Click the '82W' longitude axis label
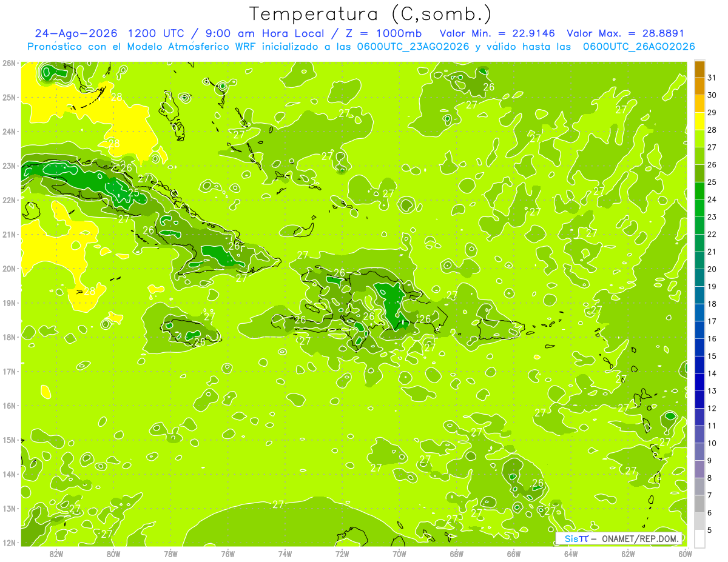The width and height of the screenshot is (728, 562). pyautogui.click(x=56, y=553)
